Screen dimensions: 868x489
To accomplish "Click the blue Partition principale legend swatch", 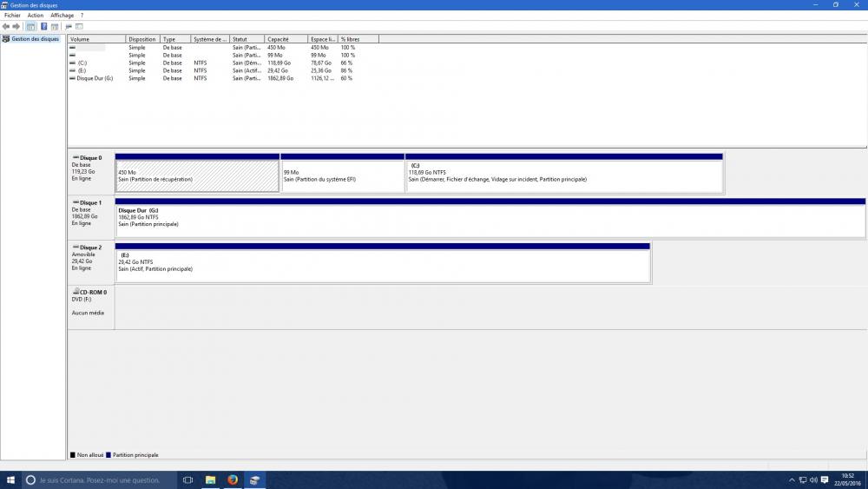I will click(108, 455).
